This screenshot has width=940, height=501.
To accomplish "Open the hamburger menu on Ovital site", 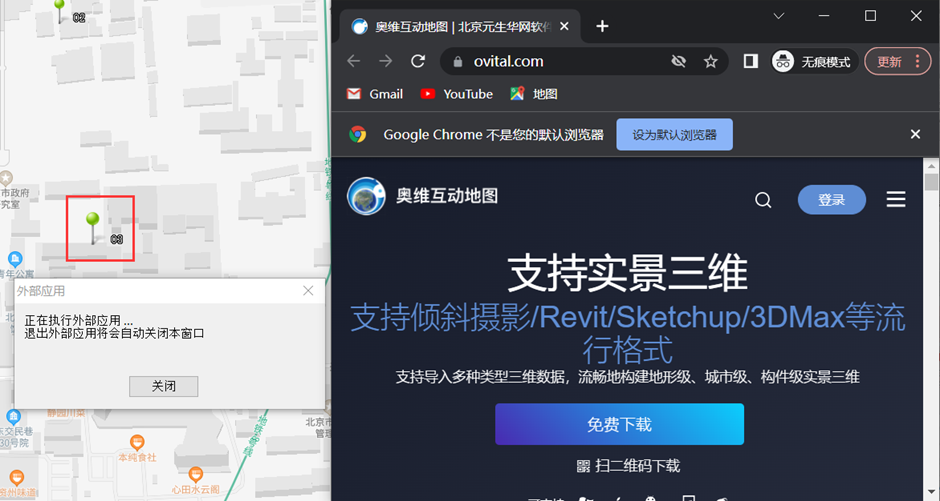I will pos(896,200).
